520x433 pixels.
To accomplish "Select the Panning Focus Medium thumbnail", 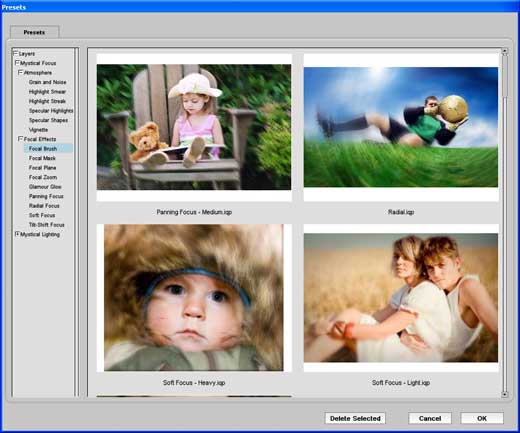I will point(194,127).
